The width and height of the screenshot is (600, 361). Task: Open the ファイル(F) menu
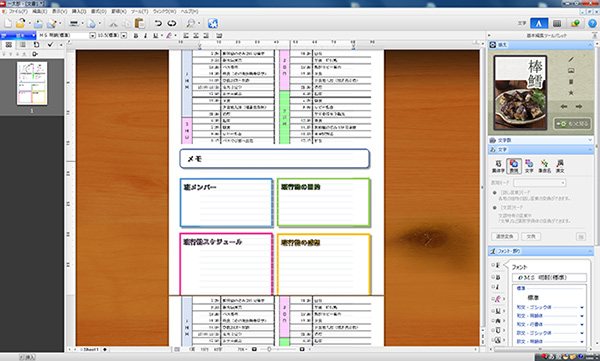tap(18, 11)
